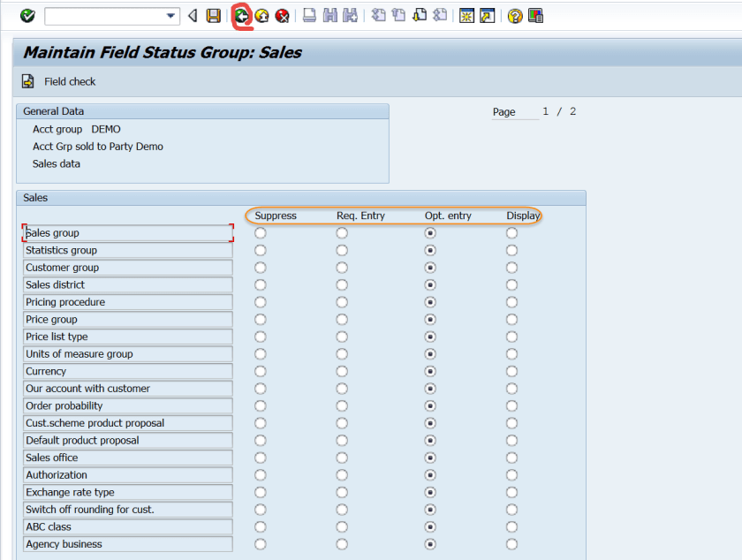This screenshot has height=560, width=742.
Task: Select the Agency business field label
Action: pos(128,544)
